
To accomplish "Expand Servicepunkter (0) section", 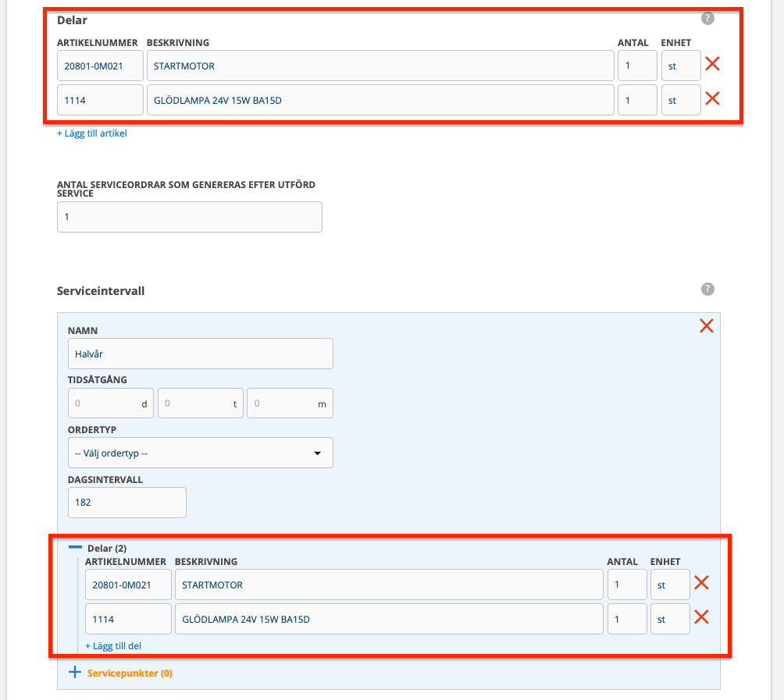I will tap(76, 673).
